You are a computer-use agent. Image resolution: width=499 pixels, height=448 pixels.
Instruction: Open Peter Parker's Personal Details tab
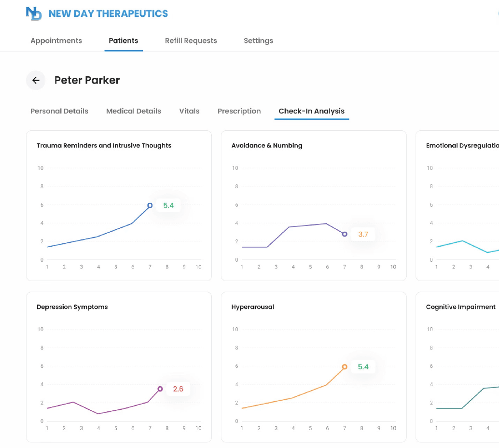click(59, 111)
